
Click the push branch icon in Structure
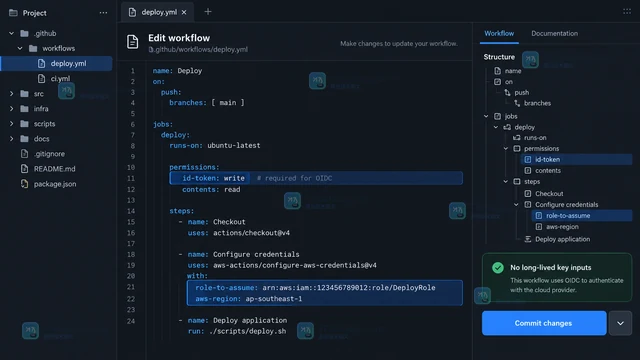[x=507, y=92]
